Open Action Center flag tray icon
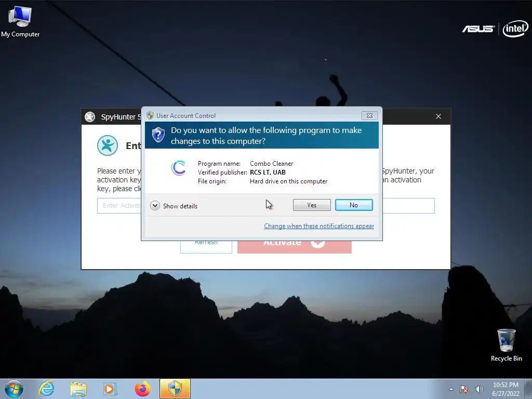 point(464,389)
